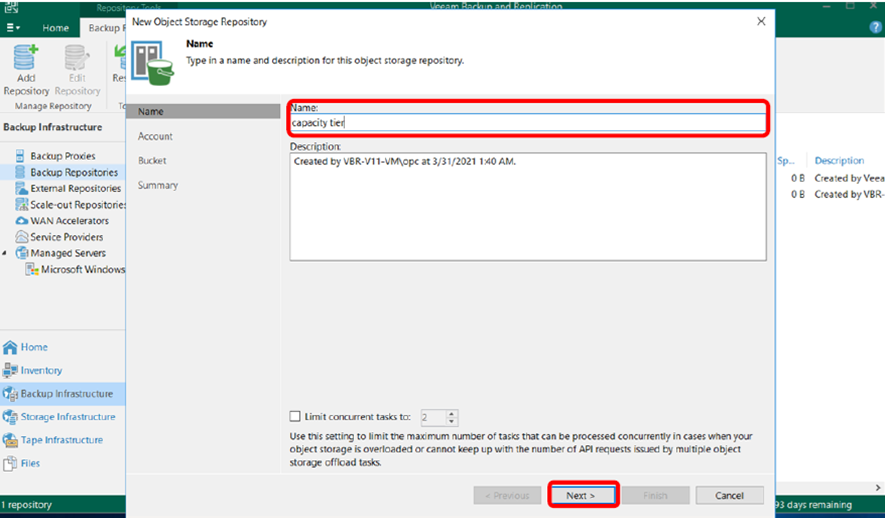Click the Backup Infrastructure view icon

(x=10, y=393)
